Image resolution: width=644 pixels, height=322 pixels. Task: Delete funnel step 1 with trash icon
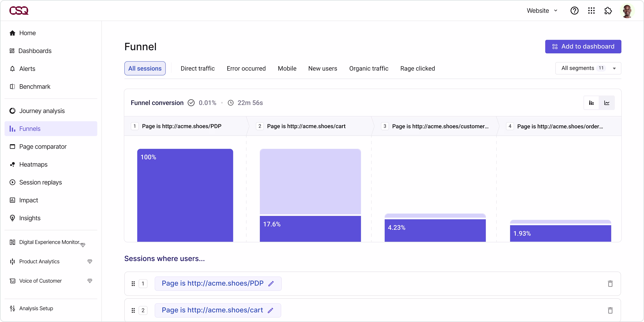tap(610, 283)
